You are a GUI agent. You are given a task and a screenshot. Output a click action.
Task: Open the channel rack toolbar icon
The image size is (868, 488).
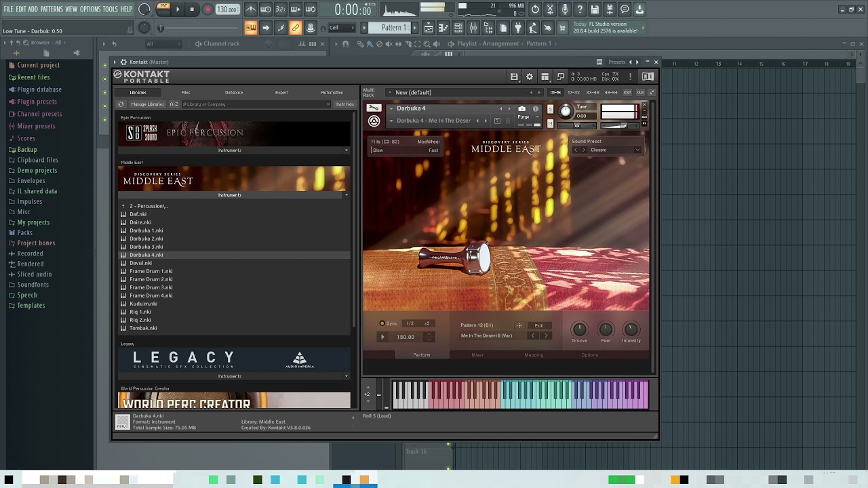(458, 28)
